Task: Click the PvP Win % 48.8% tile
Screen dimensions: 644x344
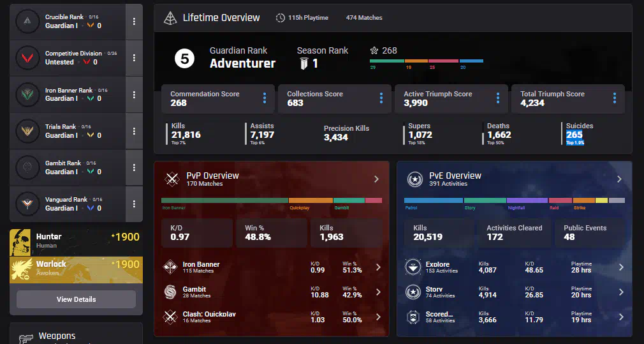Action: point(271,233)
